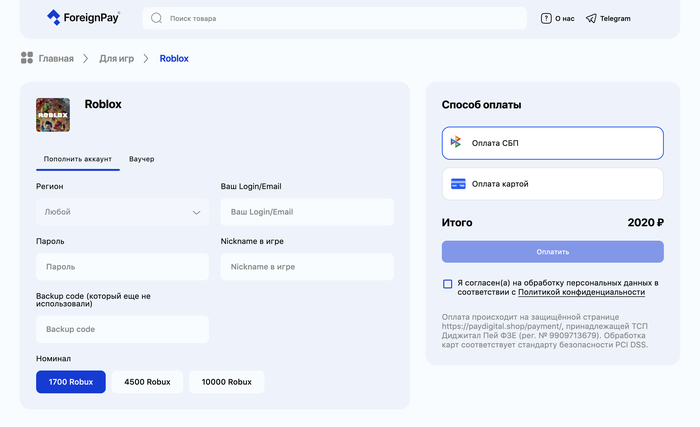
Task: Choose the 10000 Robux denomination
Action: 226,382
